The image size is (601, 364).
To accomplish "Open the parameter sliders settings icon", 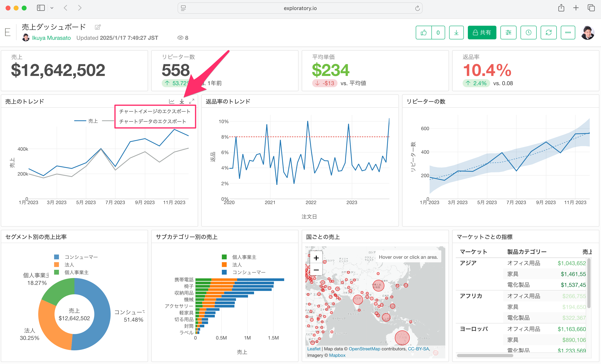I will tap(508, 33).
